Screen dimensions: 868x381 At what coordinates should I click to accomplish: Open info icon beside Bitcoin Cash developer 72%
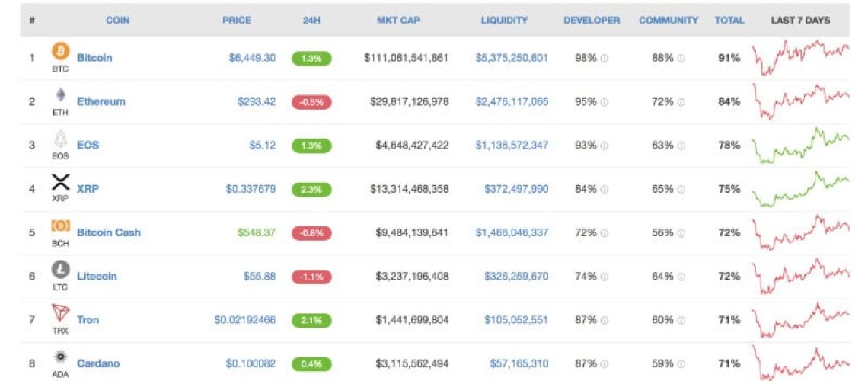605,233
